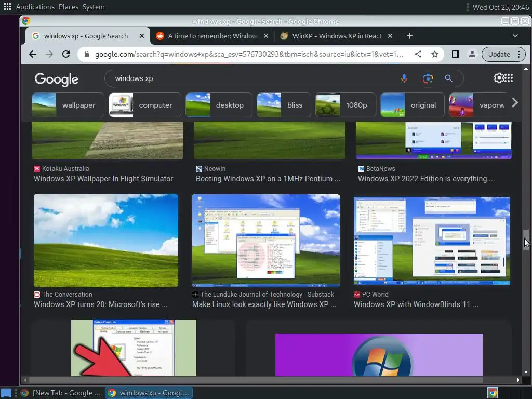Switch to the windows xp Google Search tab
The image size is (532, 399).
tap(86, 36)
